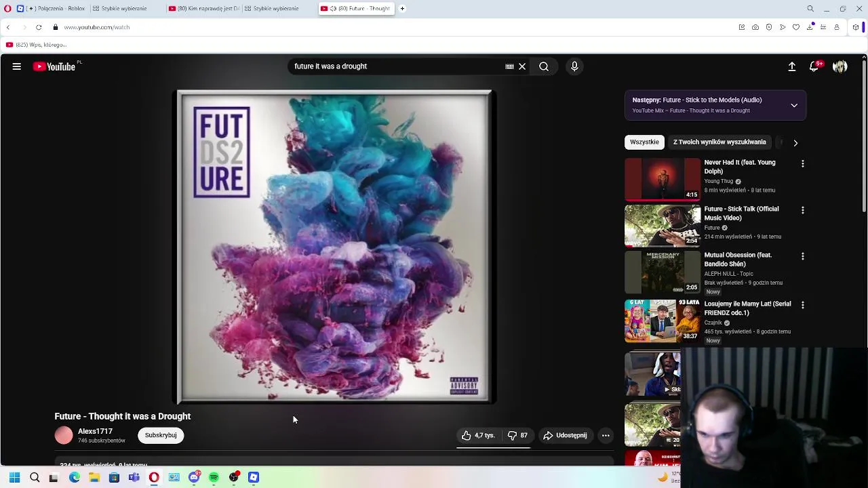Open the Young Thug channel link
Image resolution: width=868 pixels, height=488 pixels.
(719, 182)
